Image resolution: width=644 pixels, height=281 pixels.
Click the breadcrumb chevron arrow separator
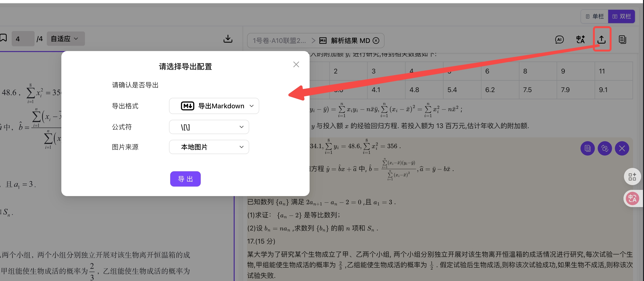[313, 41]
